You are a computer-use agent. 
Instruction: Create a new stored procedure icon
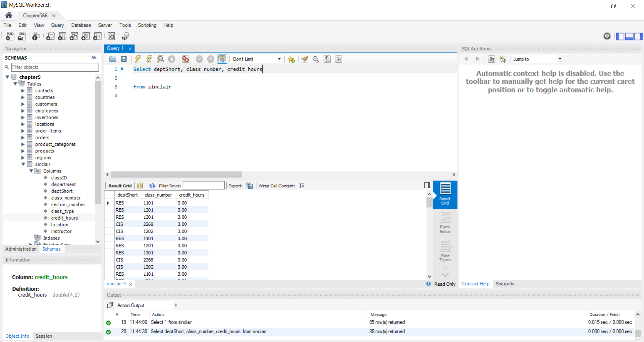pos(86,36)
